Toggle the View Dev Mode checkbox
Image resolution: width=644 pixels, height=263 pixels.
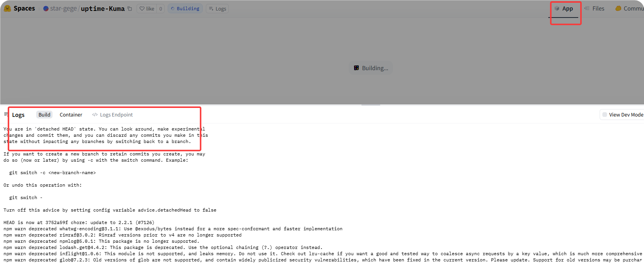pos(605,115)
